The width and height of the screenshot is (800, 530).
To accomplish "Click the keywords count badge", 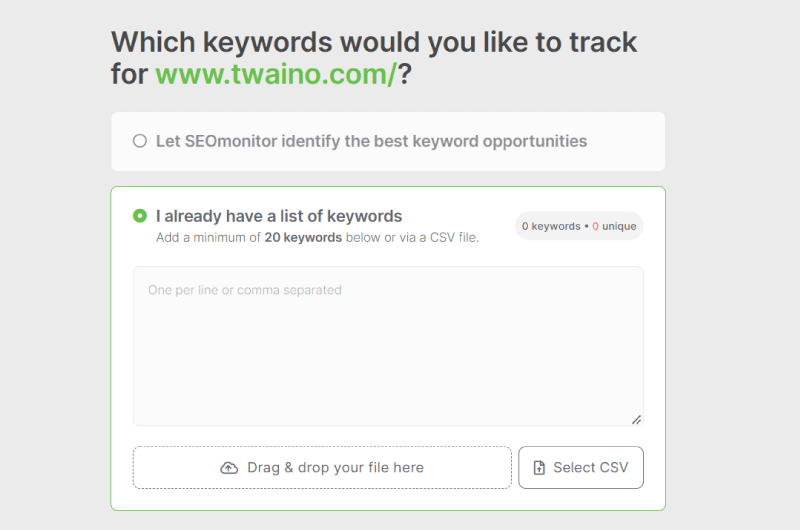I will (x=579, y=226).
